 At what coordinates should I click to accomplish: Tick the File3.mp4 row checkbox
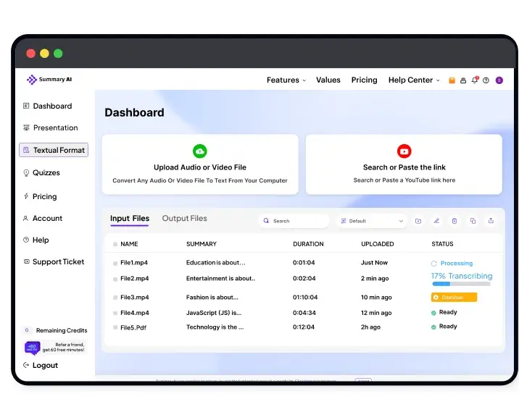[x=115, y=298]
